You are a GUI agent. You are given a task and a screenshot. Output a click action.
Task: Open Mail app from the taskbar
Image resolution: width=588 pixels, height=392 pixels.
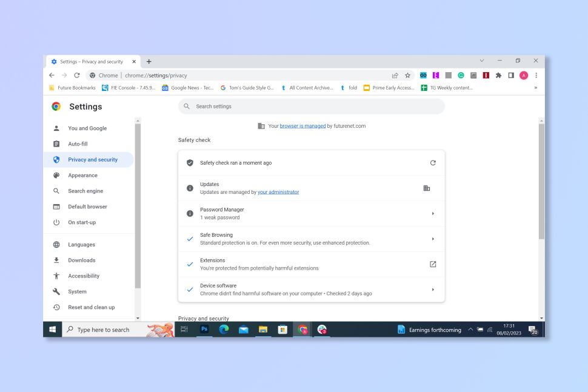pos(243,330)
